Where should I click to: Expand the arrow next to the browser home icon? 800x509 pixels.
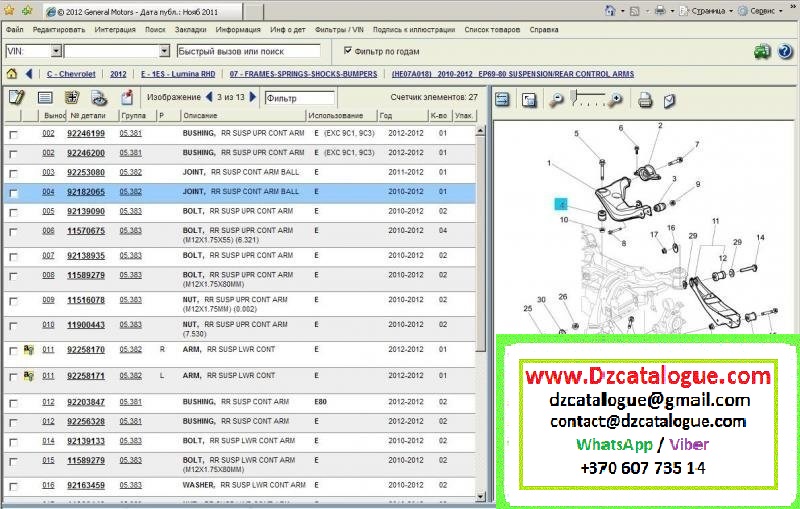coord(622,11)
